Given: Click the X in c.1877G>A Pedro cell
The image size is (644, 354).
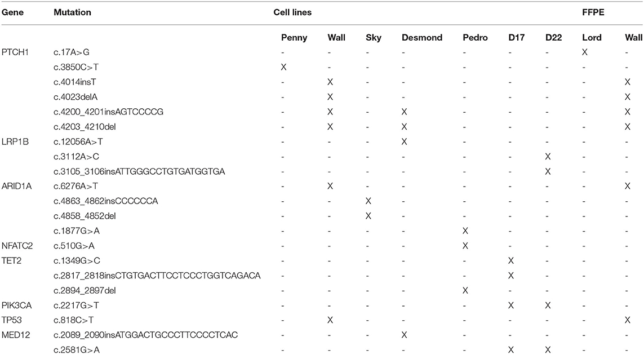Looking at the screenshot, I should tap(465, 231).
